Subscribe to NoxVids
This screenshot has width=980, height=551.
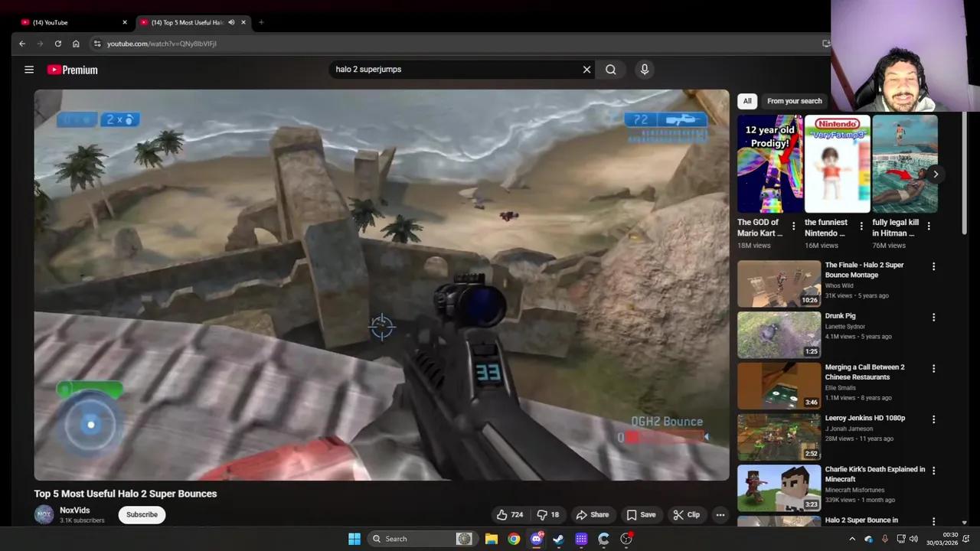(142, 515)
